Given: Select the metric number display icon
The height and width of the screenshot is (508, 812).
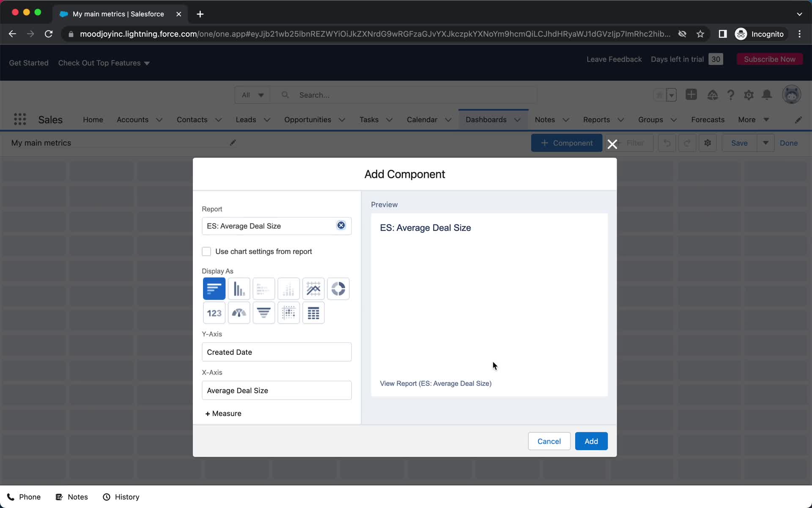Looking at the screenshot, I should click(214, 312).
